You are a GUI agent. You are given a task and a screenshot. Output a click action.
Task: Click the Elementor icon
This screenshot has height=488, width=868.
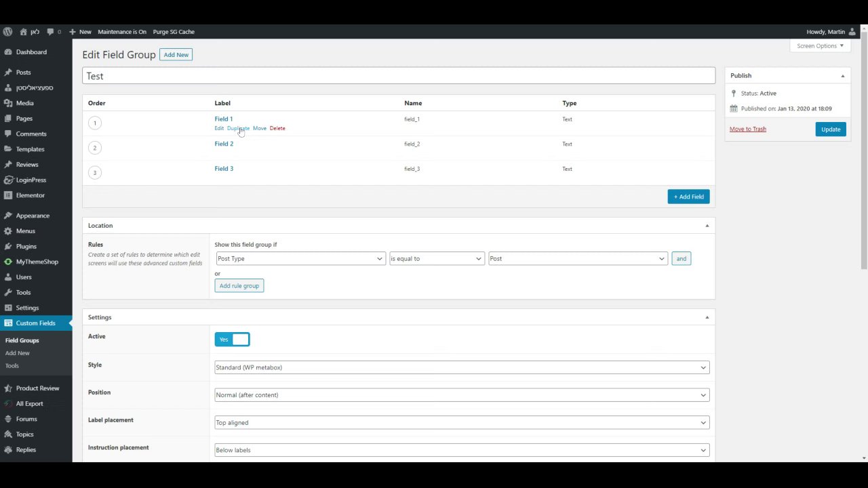coord(8,195)
